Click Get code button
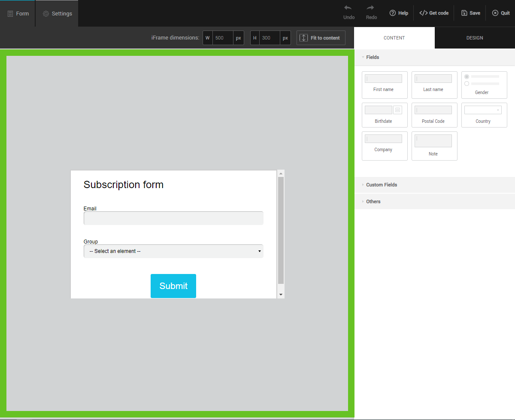Image resolution: width=515 pixels, height=420 pixels. pos(434,13)
